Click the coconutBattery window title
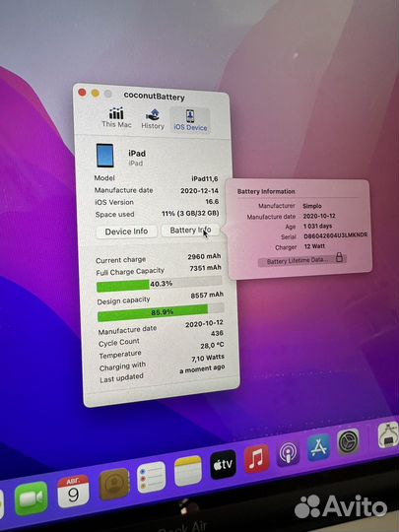The width and height of the screenshot is (399, 532). coord(154,96)
